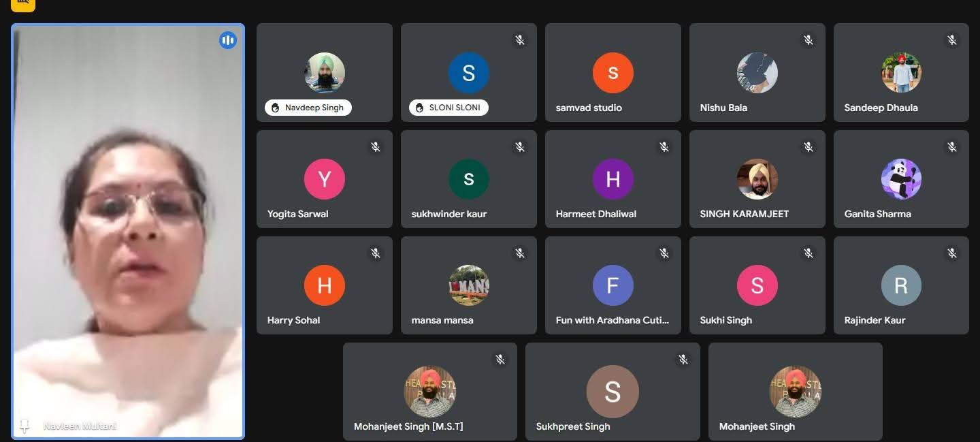This screenshot has height=442, width=980.
Task: Select the purple H avatar of Harmeet Dhaliwal
Action: 613,179
